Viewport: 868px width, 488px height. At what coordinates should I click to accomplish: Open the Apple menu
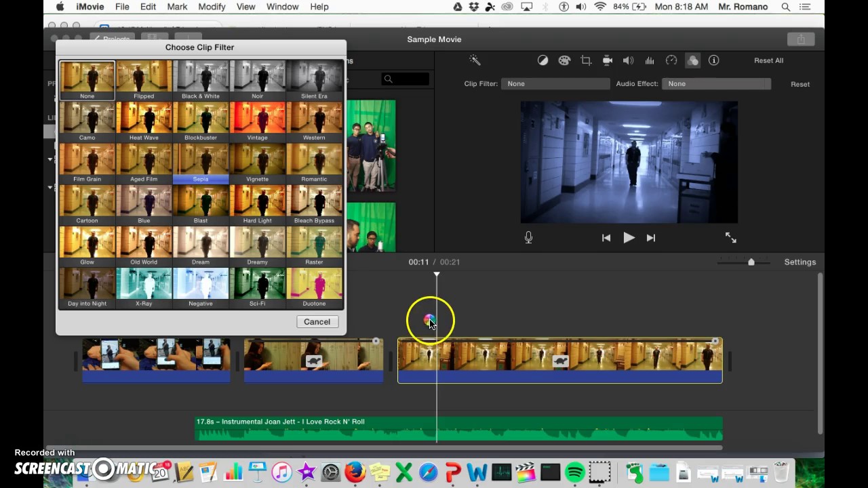pyautogui.click(x=60, y=7)
